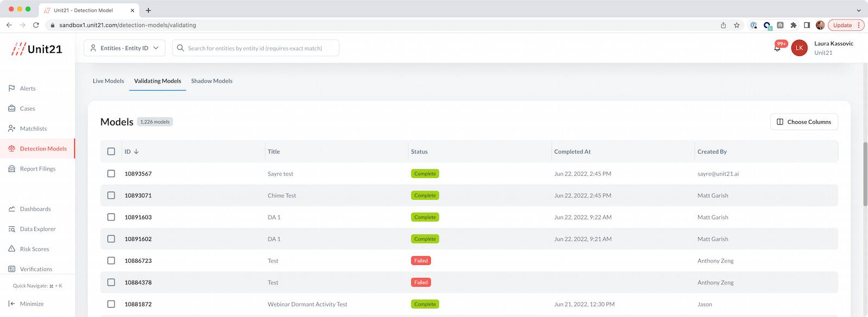Click the Created By column header

[712, 151]
